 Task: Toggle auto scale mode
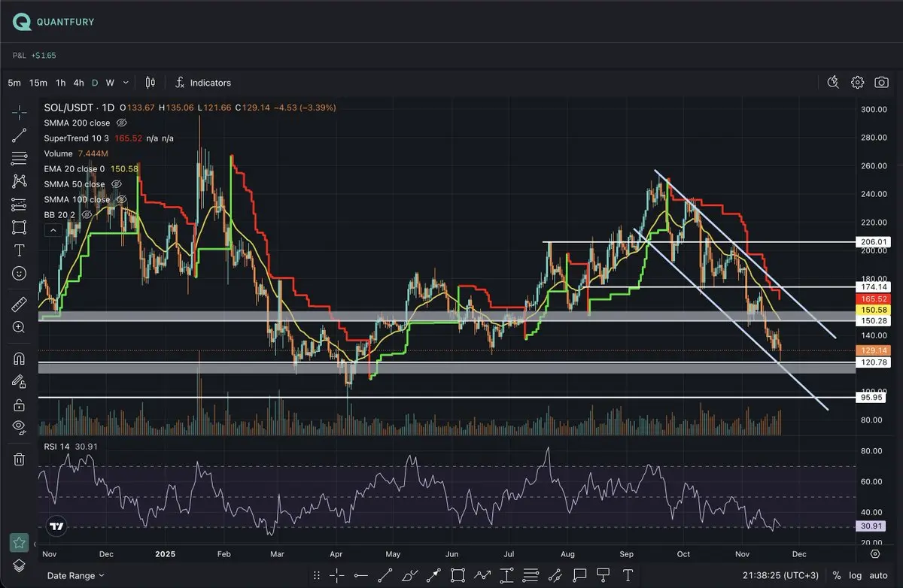[x=879, y=576]
